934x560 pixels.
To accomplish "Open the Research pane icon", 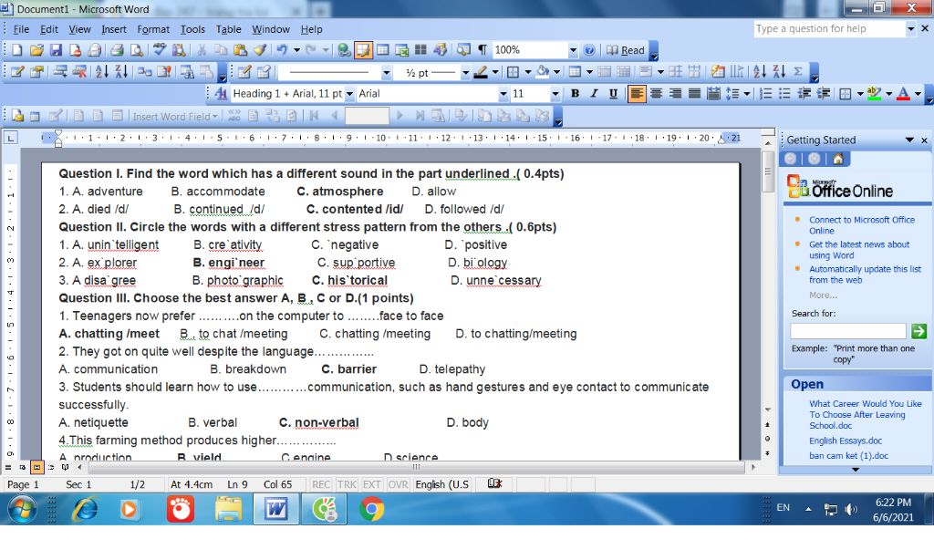I will point(179,50).
